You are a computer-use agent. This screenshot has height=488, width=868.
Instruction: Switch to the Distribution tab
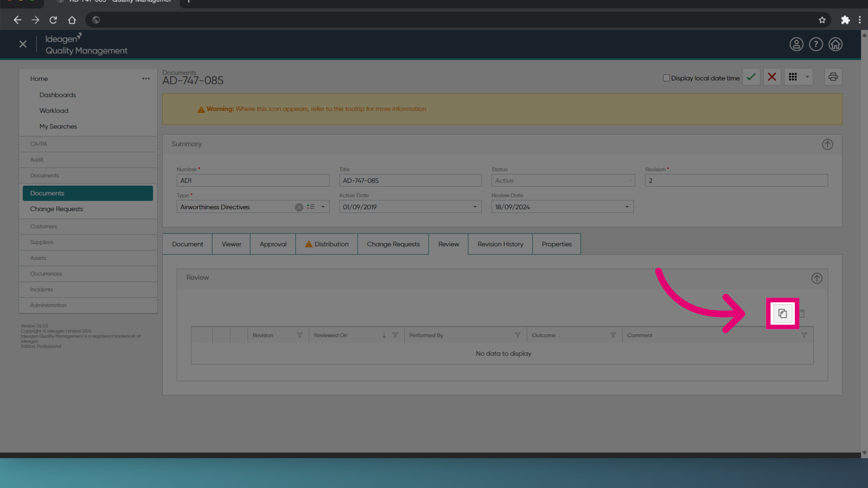coord(326,244)
